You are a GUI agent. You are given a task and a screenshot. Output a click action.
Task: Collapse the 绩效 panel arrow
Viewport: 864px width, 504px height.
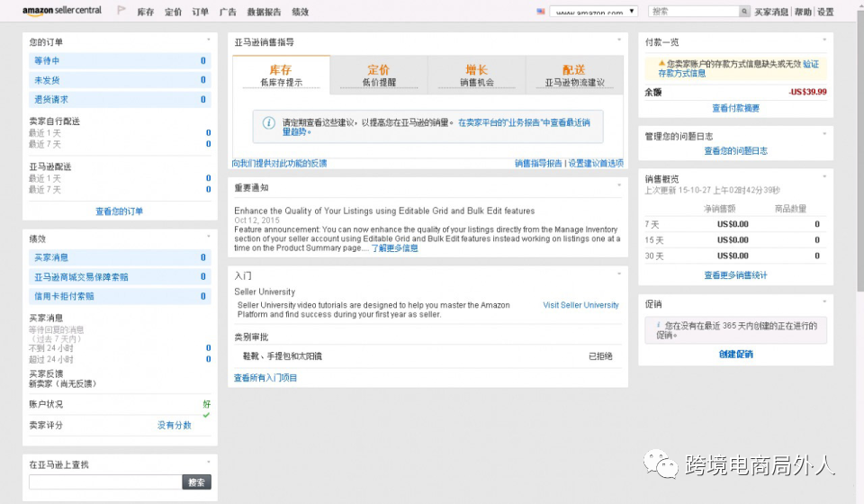point(208,237)
